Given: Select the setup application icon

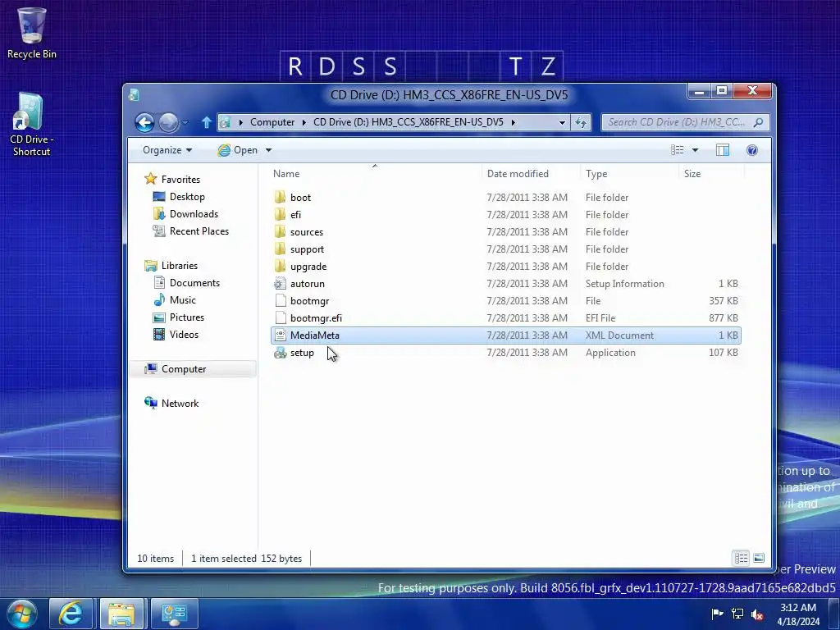Looking at the screenshot, I should pos(281,353).
